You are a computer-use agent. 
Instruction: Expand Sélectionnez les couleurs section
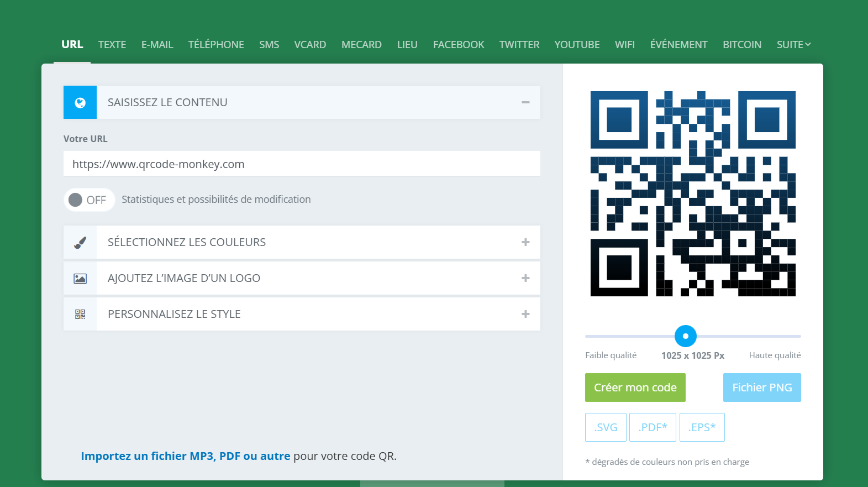(525, 242)
